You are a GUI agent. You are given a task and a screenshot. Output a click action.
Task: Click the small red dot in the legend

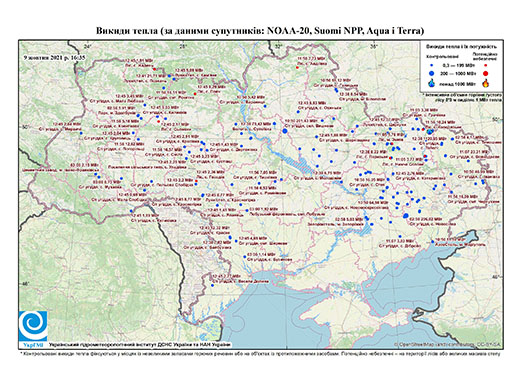tap(486, 65)
